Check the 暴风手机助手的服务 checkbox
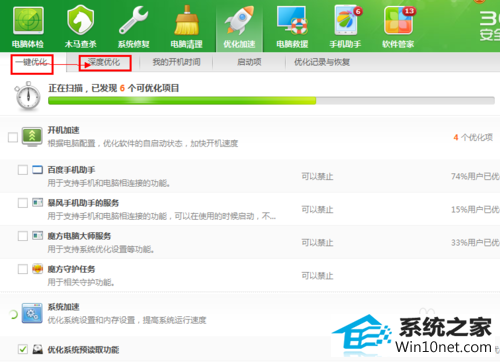500x362 pixels. point(23,203)
